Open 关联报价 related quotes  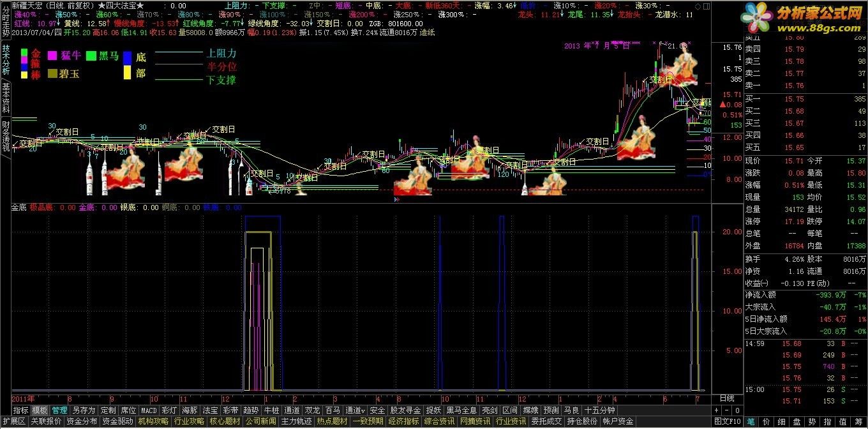coord(46,421)
